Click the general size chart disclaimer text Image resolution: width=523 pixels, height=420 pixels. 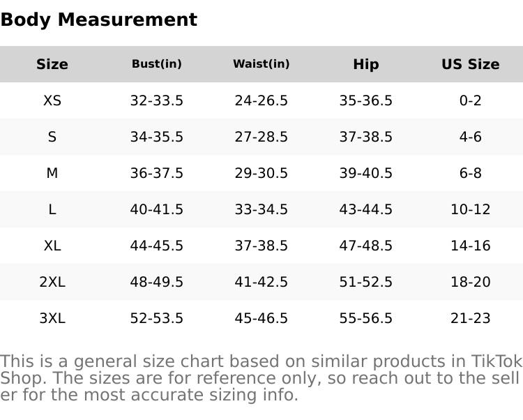pos(261,378)
